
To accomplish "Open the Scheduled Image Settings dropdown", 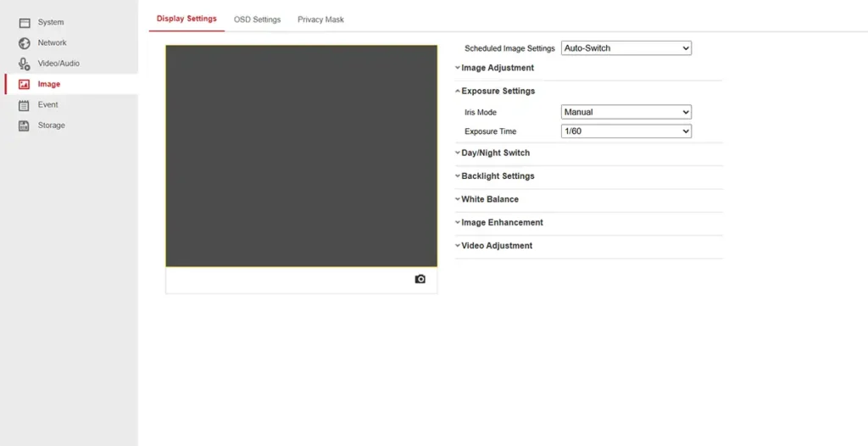I will [626, 48].
